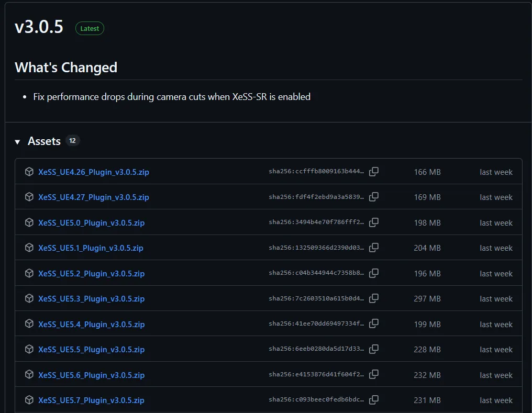Select hash text sha256:ccfffb8009163b444…

(x=316, y=171)
